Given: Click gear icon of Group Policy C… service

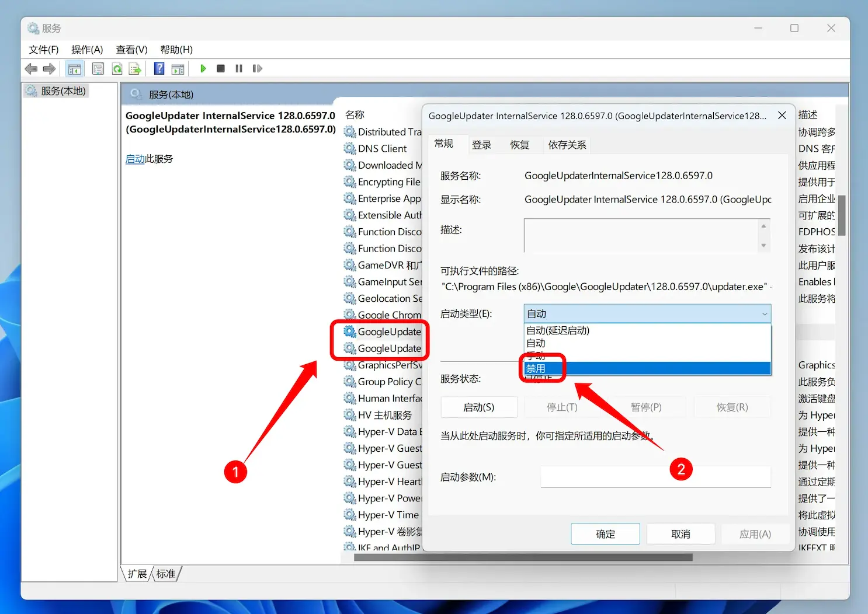Looking at the screenshot, I should tap(349, 382).
